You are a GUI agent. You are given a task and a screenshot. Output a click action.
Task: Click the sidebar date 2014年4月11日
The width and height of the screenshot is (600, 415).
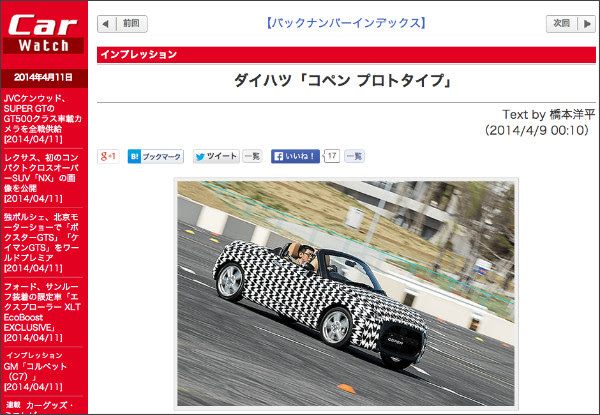43,77
